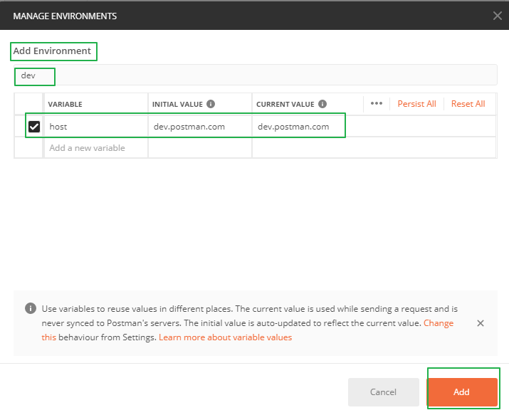Screen dimensions: 509x420
Task: Click the Add button
Action: coord(461,392)
